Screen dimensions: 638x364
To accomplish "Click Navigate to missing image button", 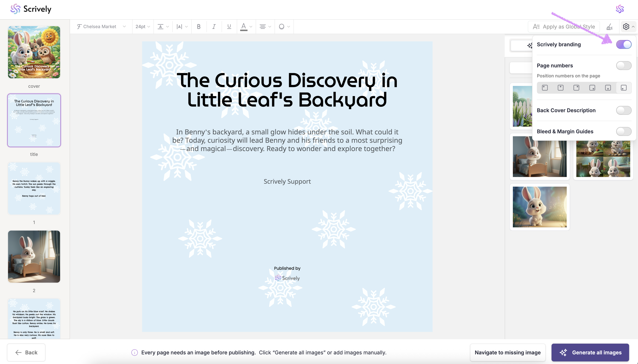I will click(507, 353).
